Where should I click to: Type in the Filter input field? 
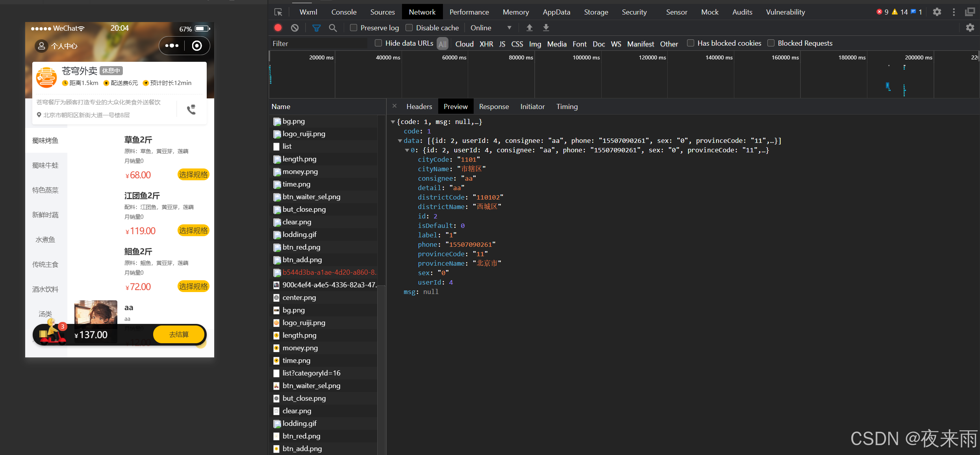pos(319,43)
